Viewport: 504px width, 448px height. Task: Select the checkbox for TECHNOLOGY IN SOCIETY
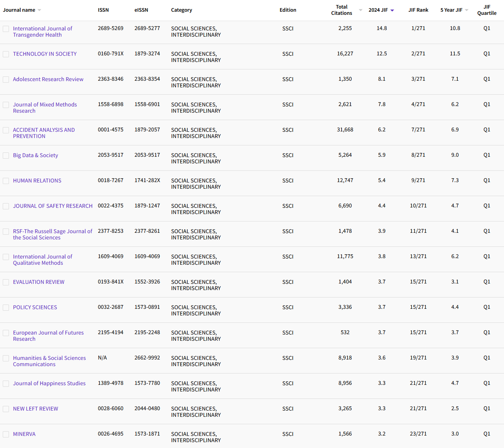pos(6,54)
